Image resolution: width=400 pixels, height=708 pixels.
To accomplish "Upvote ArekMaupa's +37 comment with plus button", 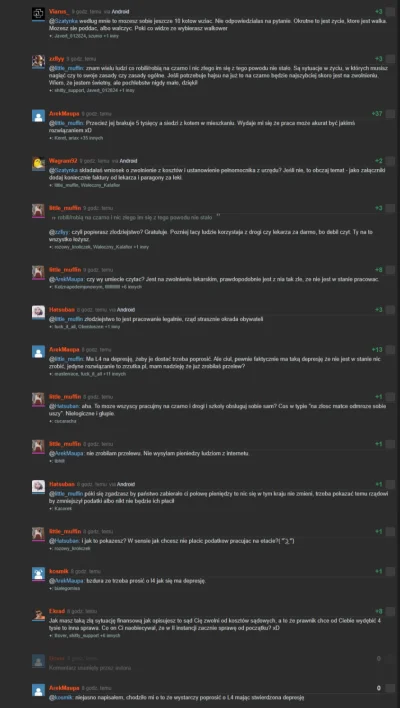I will click(x=391, y=114).
